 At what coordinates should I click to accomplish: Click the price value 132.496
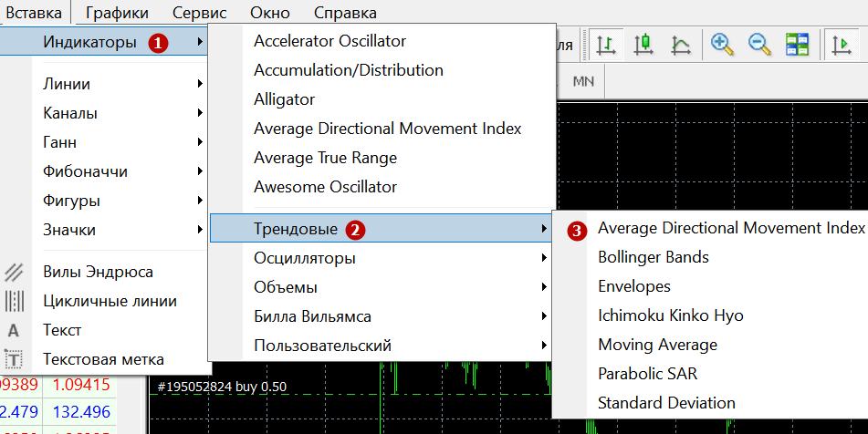81,412
